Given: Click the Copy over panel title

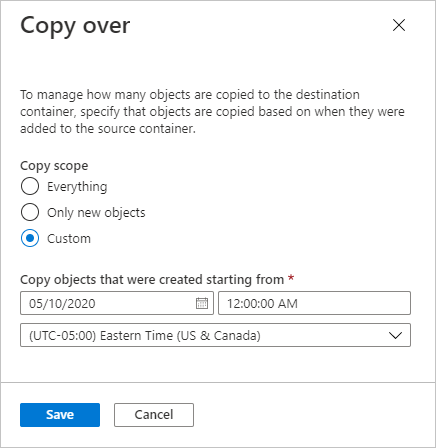Looking at the screenshot, I should click(x=75, y=26).
